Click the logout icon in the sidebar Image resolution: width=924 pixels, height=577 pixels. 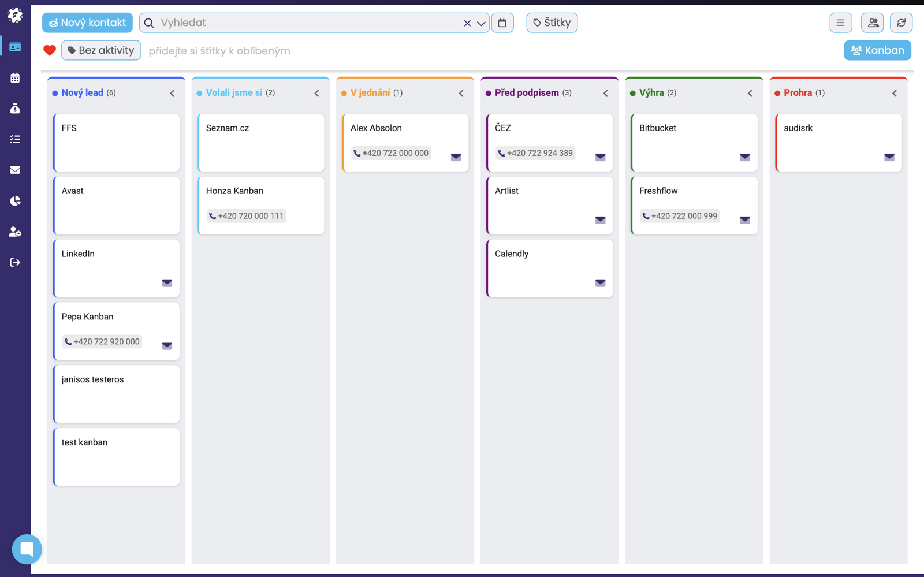click(15, 263)
